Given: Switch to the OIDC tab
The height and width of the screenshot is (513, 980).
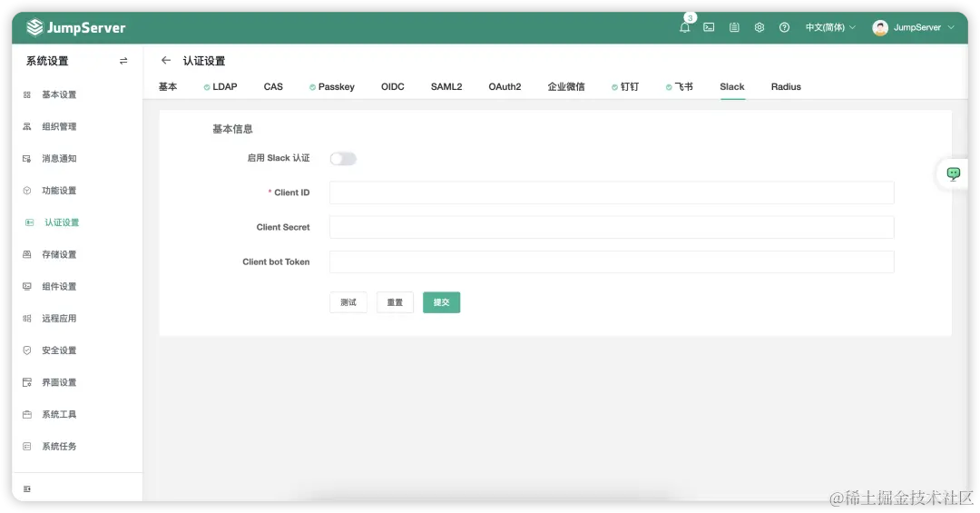Looking at the screenshot, I should coord(393,86).
